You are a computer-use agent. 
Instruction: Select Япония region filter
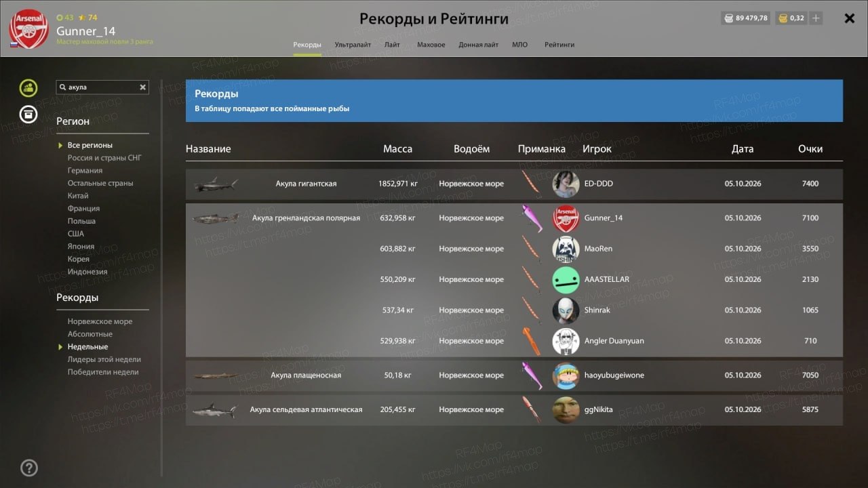(x=81, y=247)
